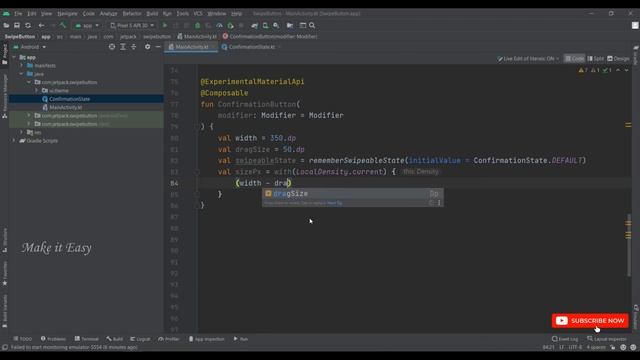640x360 pixels.
Task: Click the Profile app gauge icon
Action: (219, 25)
